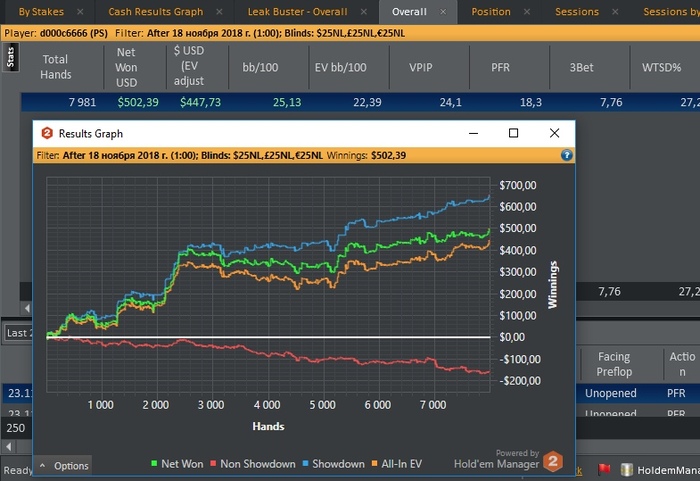Toggle the Showdown legend entry

tap(333, 464)
